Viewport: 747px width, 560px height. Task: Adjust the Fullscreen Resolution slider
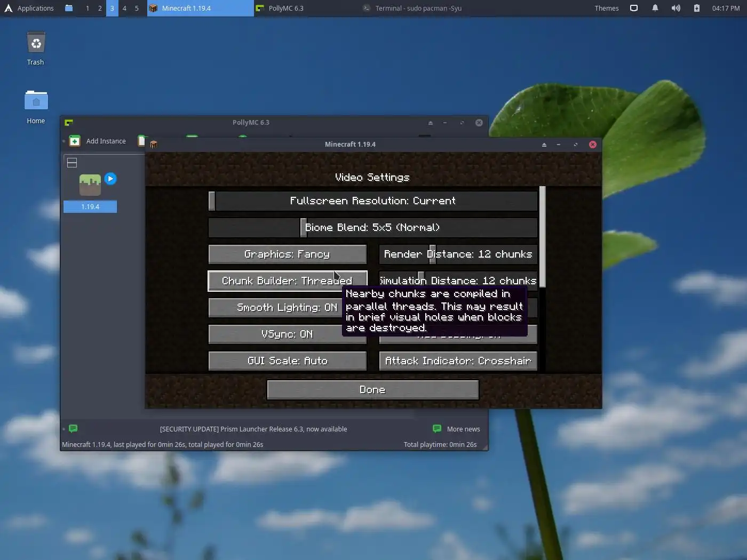click(x=373, y=201)
